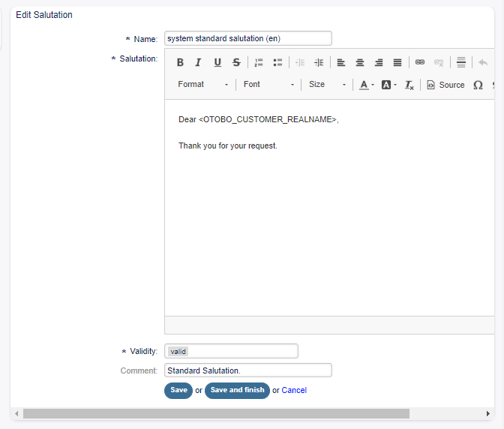Click the scrollbar's left arrow
504x429 pixels.
(x=16, y=413)
